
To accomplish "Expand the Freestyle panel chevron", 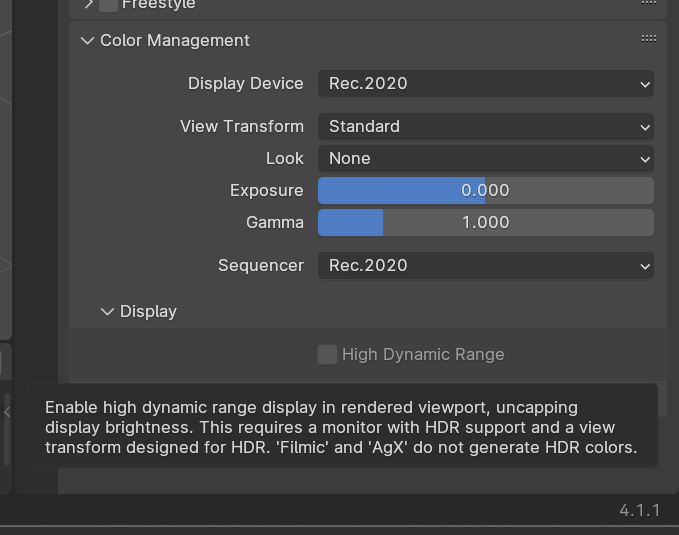I will point(88,5).
